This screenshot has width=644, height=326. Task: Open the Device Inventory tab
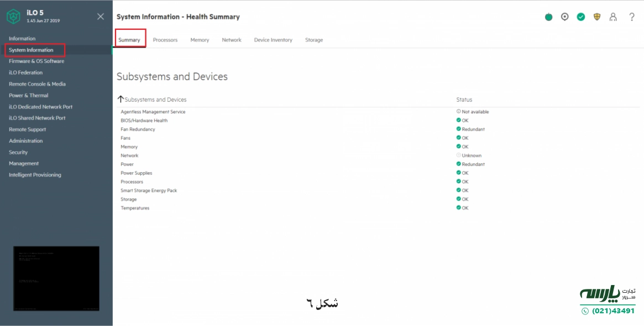[x=274, y=39]
